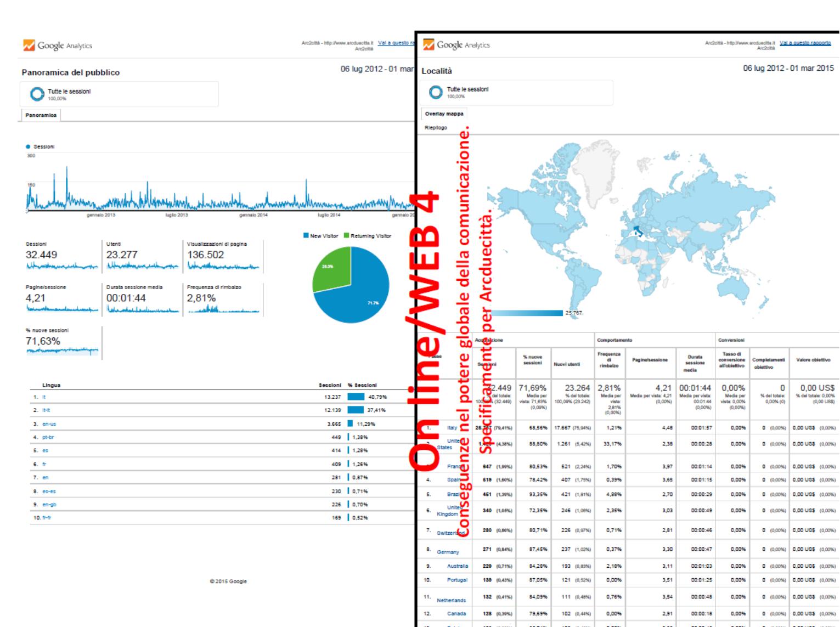The width and height of the screenshot is (840, 627).
Task: Open the Brazil country row link
Action: (453, 494)
